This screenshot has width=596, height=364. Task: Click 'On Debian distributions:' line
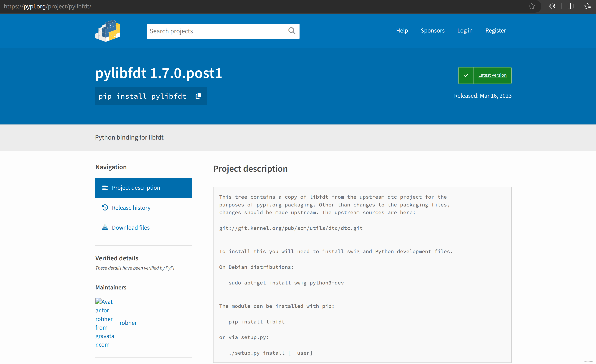point(256,267)
